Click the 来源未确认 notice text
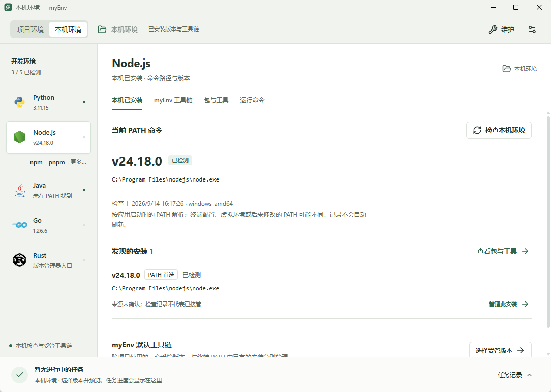The height and width of the screenshot is (392, 551). (157, 304)
